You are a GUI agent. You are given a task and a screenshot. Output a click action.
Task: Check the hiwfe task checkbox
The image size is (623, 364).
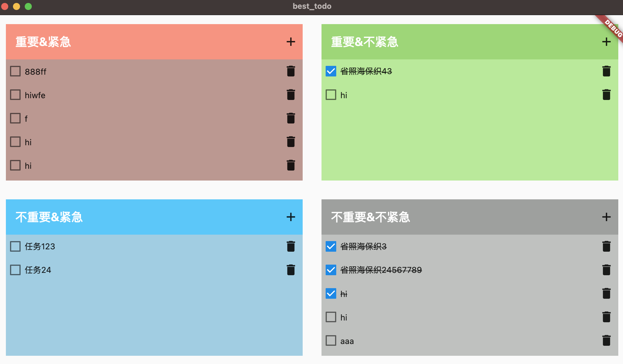pos(15,95)
